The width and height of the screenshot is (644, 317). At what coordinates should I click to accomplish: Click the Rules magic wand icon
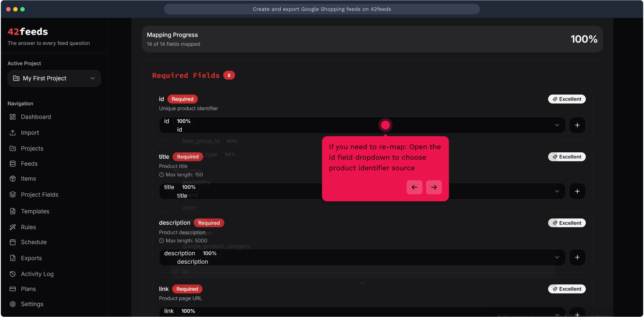point(13,227)
